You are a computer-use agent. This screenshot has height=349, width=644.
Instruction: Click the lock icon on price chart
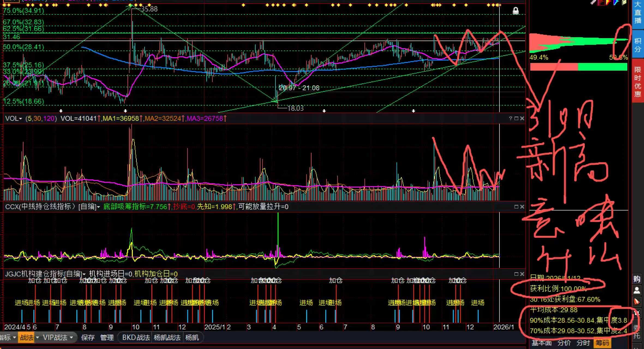(516, 11)
